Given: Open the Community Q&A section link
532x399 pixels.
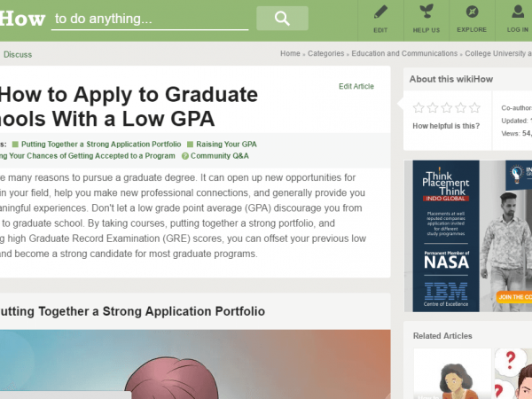Looking at the screenshot, I should (219, 156).
